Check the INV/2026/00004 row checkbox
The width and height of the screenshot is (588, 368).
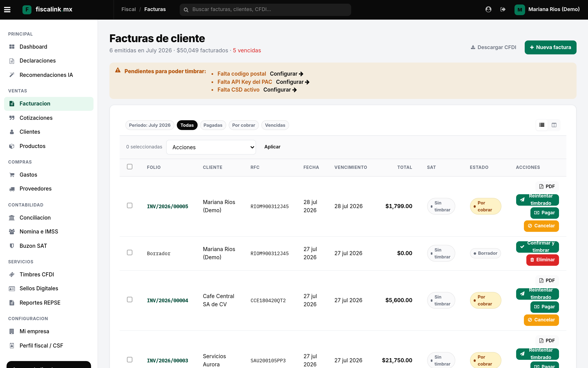click(129, 300)
